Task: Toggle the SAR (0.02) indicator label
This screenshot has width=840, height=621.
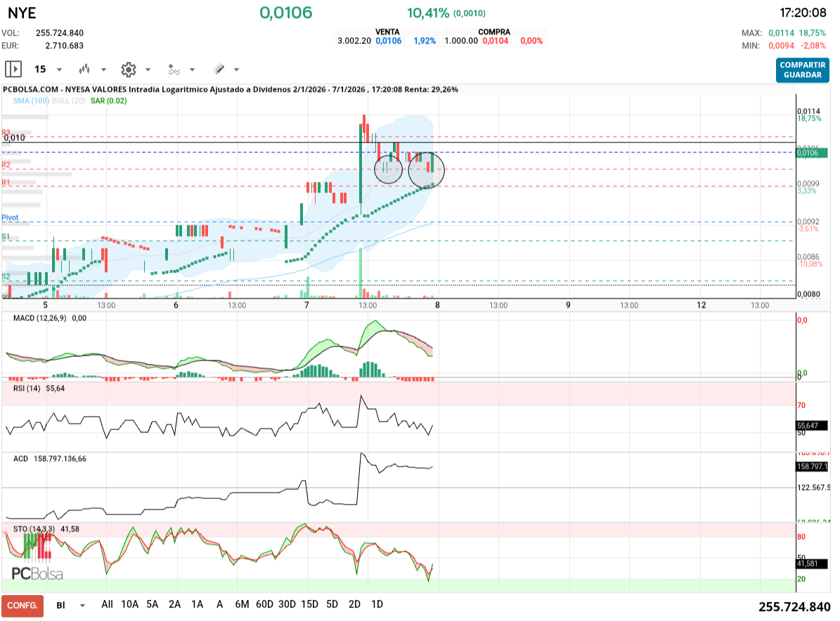Action: 108,101
